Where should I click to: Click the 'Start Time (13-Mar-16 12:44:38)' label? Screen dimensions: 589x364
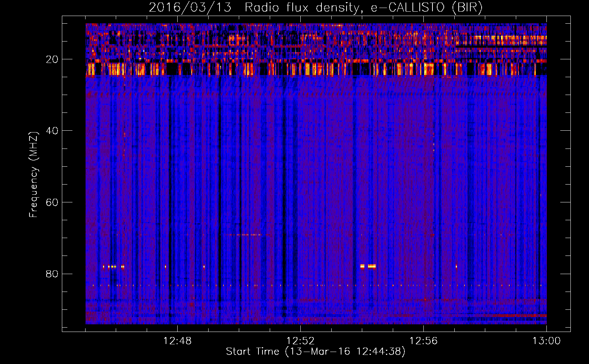click(316, 352)
